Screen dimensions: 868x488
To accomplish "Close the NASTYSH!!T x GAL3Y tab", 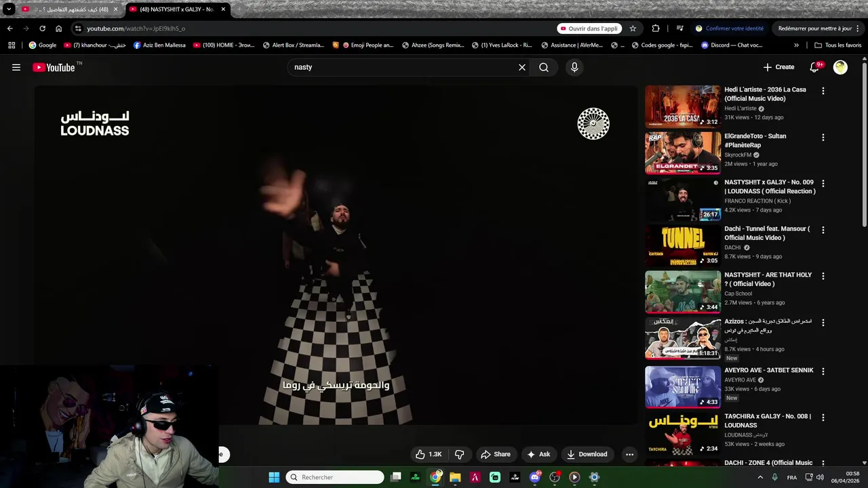I will 223,9.
